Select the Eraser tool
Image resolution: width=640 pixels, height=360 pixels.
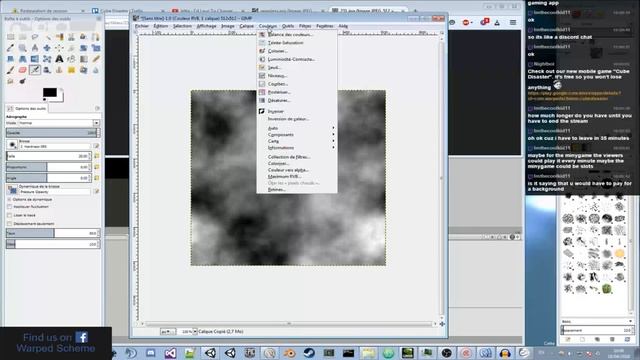click(x=22, y=70)
